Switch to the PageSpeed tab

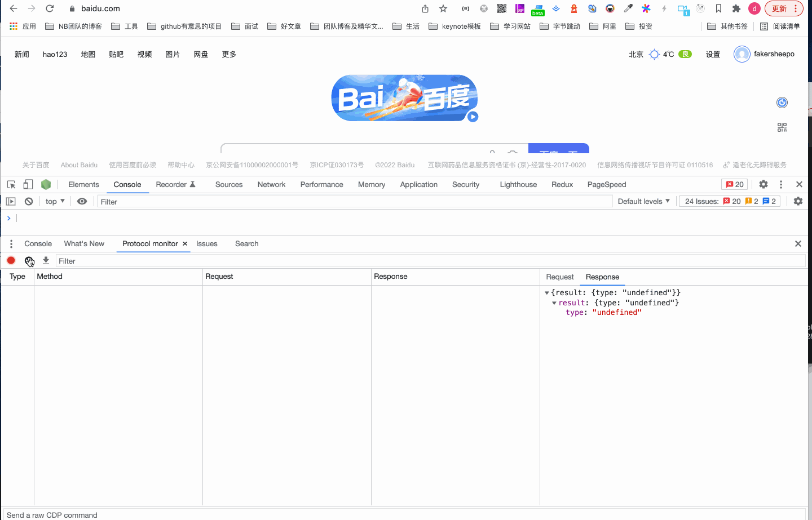[x=607, y=184]
